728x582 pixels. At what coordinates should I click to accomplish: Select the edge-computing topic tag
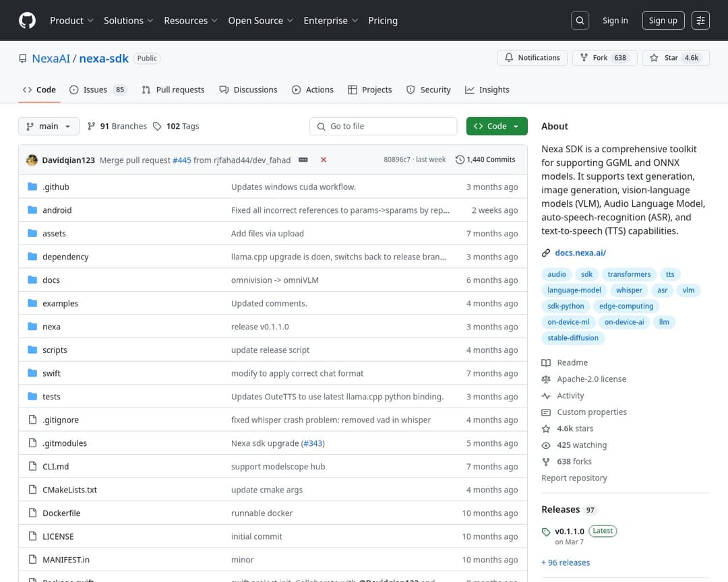tap(626, 306)
